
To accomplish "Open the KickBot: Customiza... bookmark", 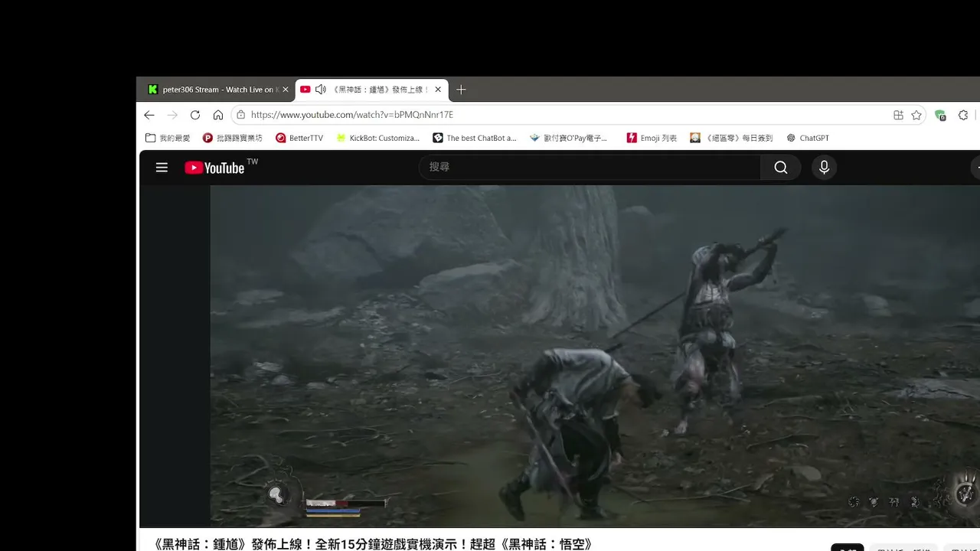I will tap(378, 138).
